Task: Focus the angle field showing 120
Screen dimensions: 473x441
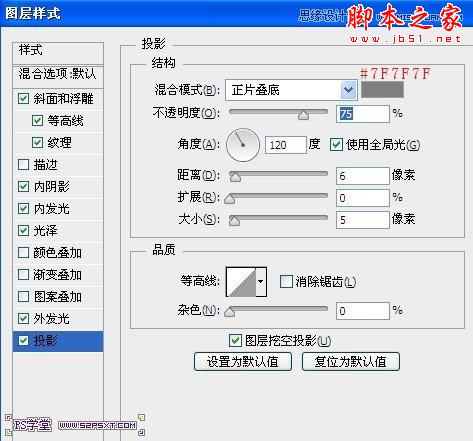Action: 286,145
